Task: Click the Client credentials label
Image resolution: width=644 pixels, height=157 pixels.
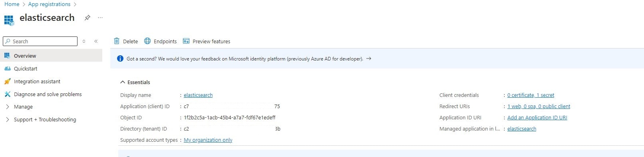Action: [x=459, y=95]
